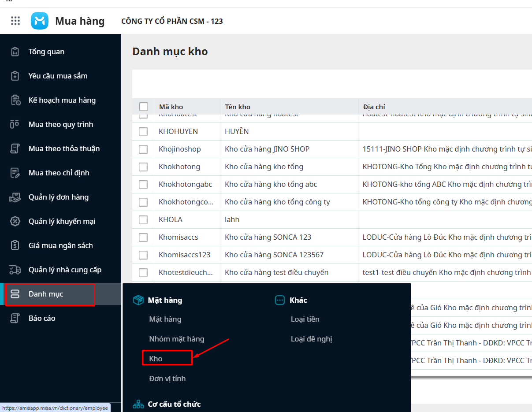This screenshot has width=532, height=412.
Task: Click the Báo cáo sidebar icon
Action: (15, 318)
